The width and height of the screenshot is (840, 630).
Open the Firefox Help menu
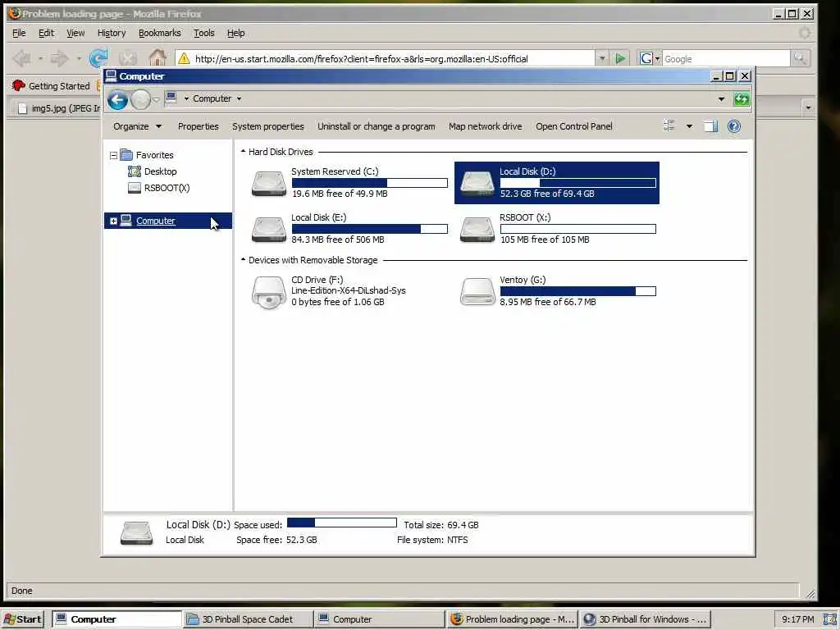pos(235,33)
